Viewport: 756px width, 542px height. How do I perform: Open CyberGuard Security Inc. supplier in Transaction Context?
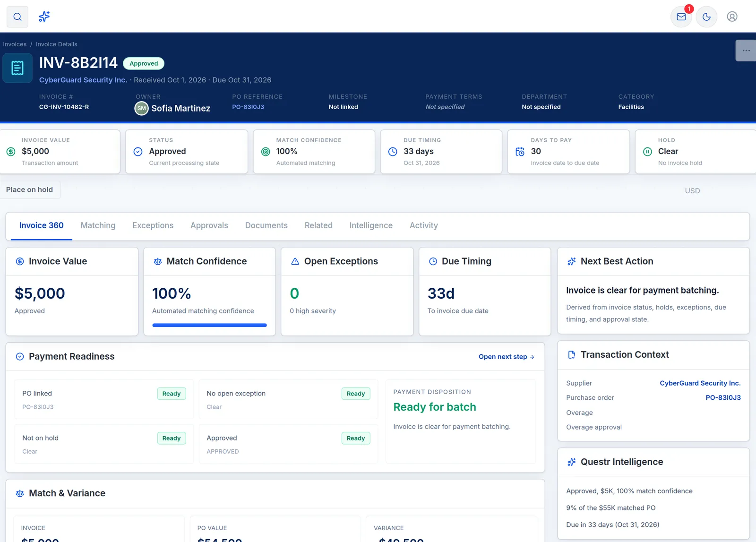[x=700, y=383]
